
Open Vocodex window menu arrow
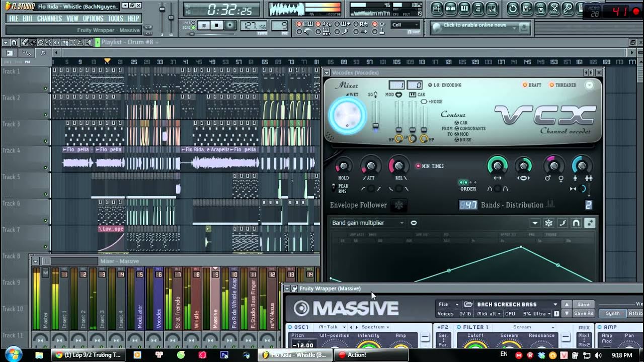pos(327,72)
